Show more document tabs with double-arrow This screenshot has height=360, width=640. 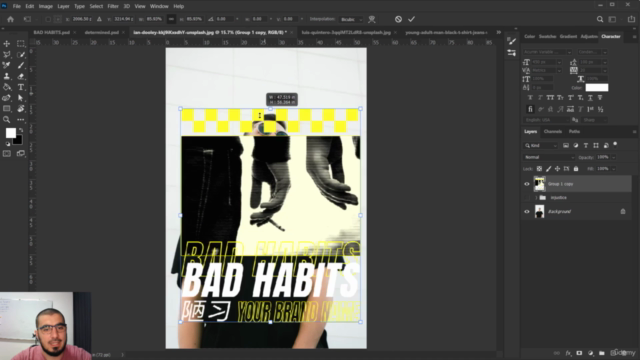pos(499,32)
